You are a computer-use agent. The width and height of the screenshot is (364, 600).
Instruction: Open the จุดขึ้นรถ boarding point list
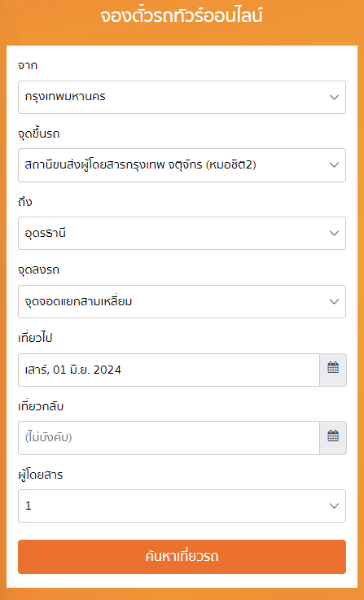coord(182,165)
